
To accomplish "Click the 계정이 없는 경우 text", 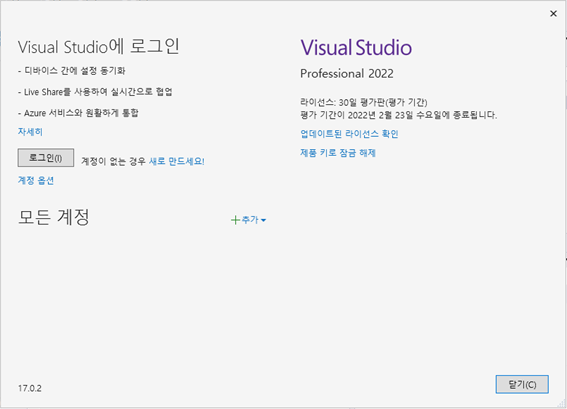I will tap(113, 161).
